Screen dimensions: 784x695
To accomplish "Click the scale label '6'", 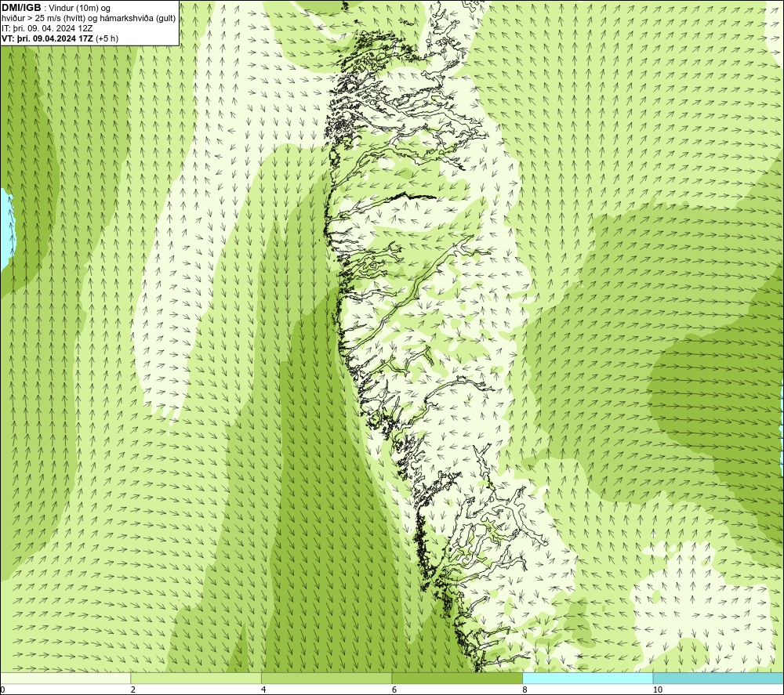I will (394, 690).
